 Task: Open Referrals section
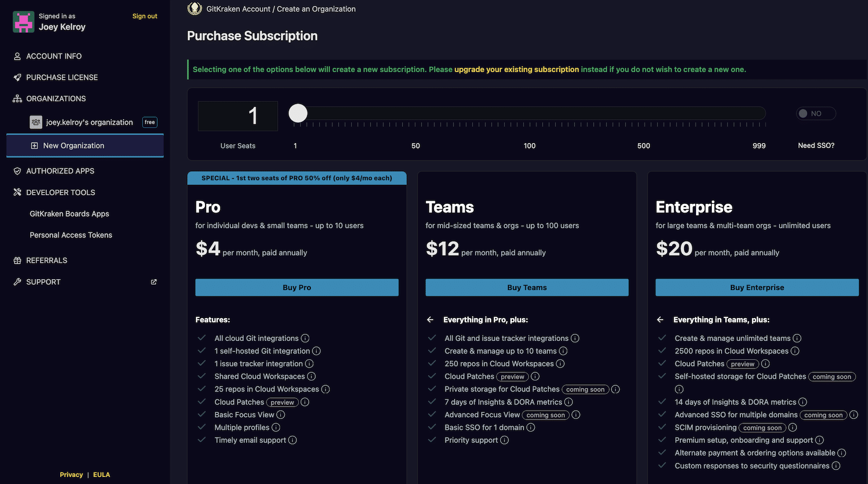(47, 261)
